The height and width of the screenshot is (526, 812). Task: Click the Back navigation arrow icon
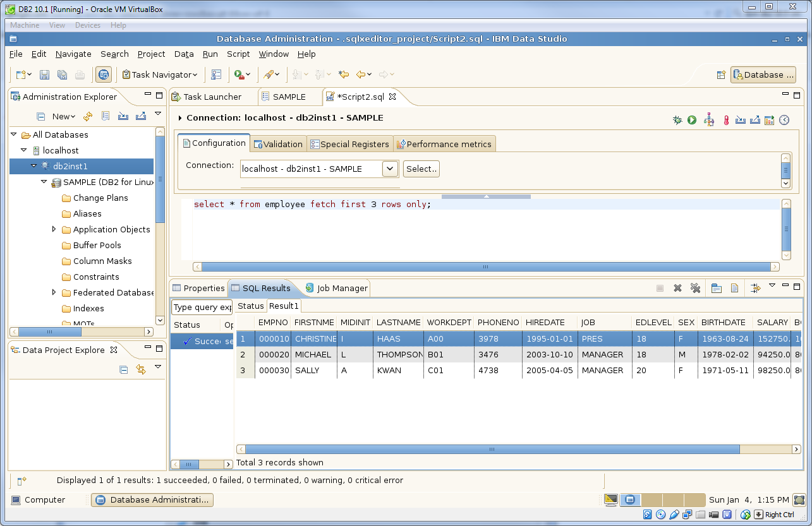(361, 75)
